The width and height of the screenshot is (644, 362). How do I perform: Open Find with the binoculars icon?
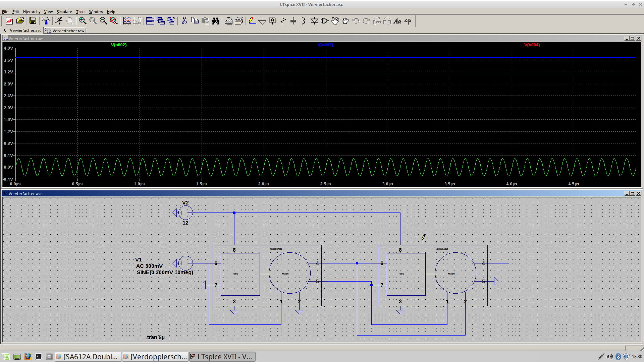215,21
